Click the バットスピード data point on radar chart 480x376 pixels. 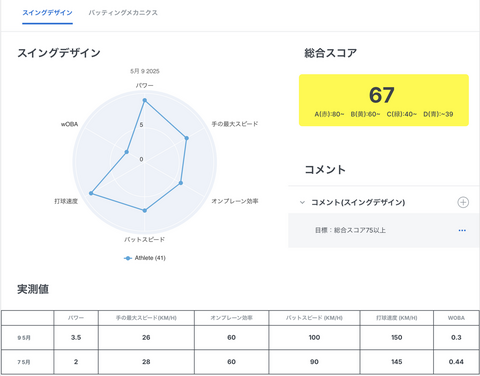pos(145,210)
